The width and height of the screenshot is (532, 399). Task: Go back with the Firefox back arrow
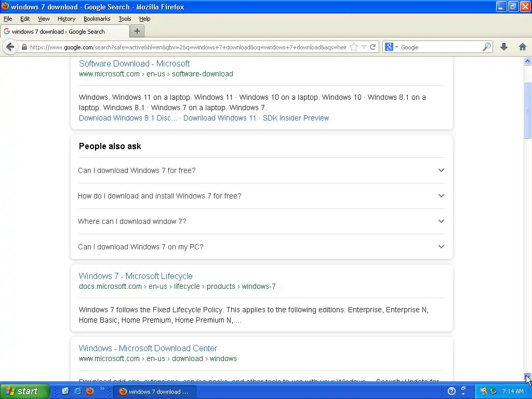click(x=10, y=47)
